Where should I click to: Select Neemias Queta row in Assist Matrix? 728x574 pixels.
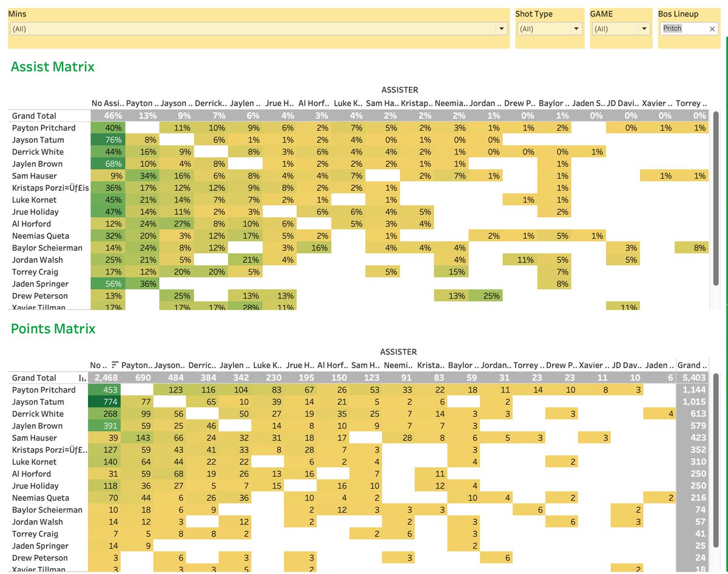(41, 236)
